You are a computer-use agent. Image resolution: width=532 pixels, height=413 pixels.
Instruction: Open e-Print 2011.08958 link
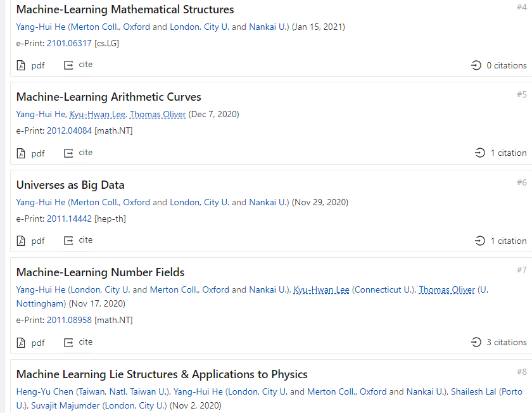[69, 320]
